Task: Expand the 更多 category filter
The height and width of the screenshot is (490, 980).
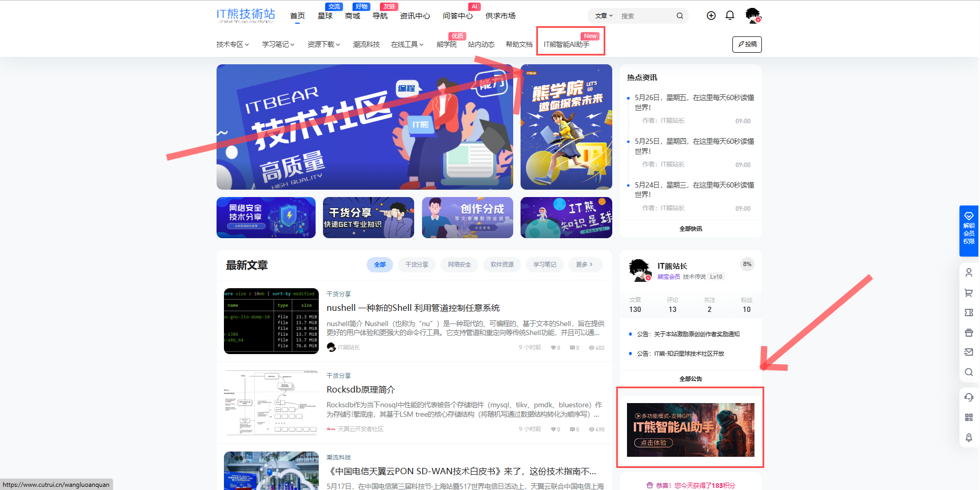Action: pyautogui.click(x=585, y=264)
